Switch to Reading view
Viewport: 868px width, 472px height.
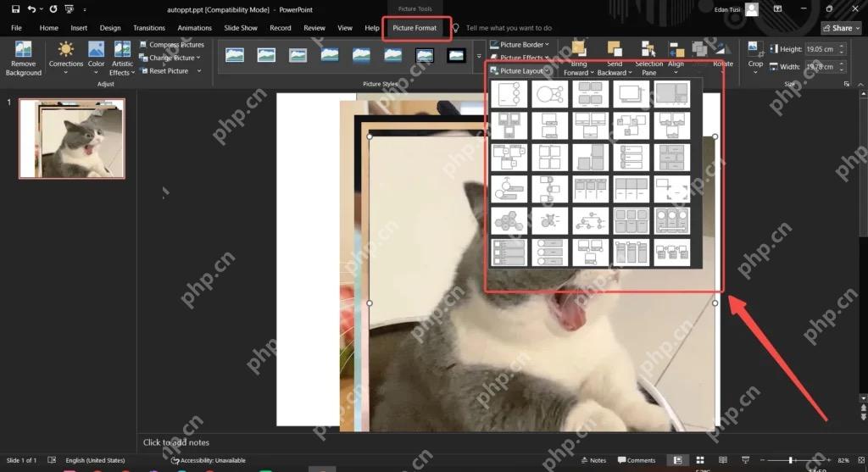723,460
